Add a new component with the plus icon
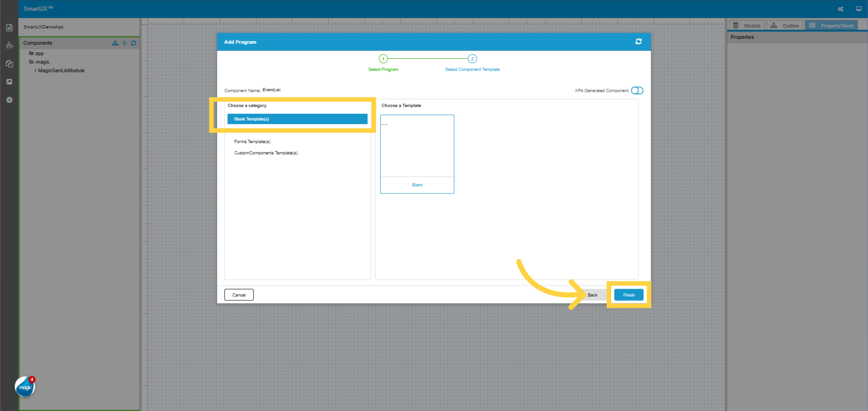This screenshot has width=868, height=411. click(124, 43)
